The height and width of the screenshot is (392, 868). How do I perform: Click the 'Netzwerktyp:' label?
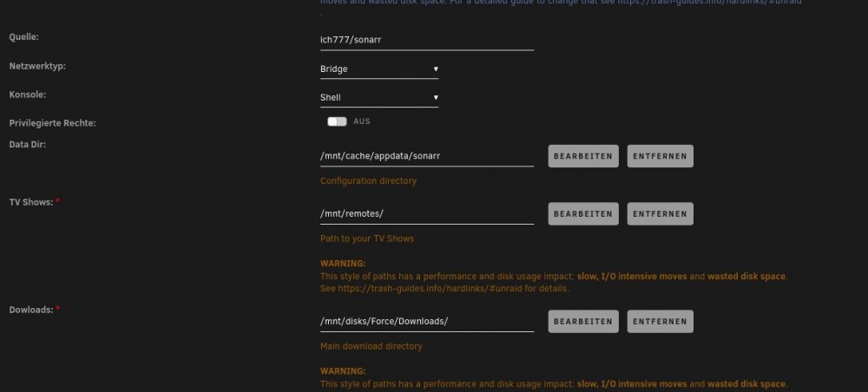pos(37,66)
